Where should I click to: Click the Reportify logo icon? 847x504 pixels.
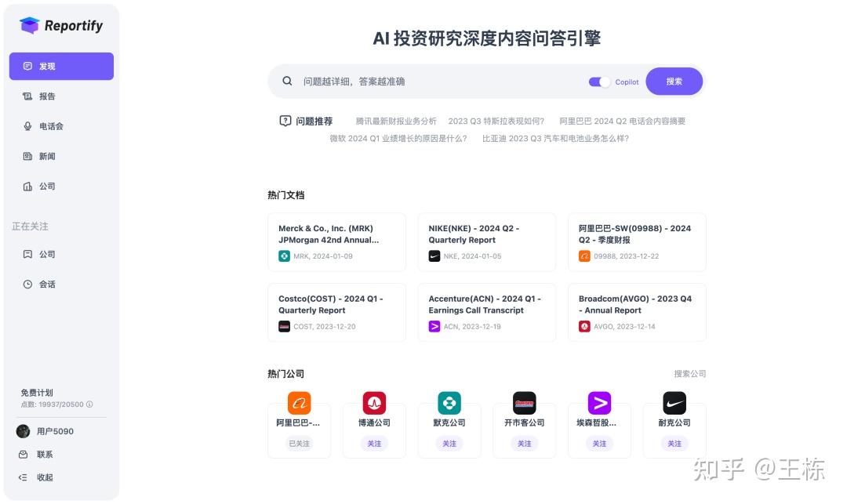click(30, 25)
